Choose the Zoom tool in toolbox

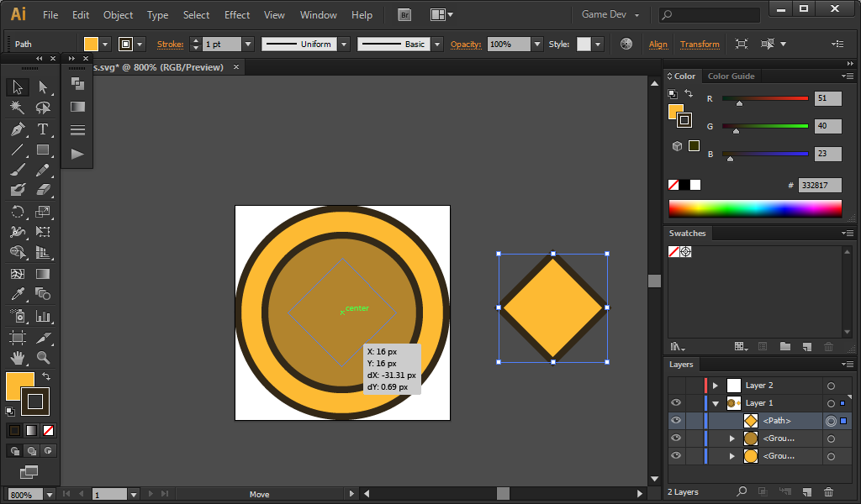[43, 358]
